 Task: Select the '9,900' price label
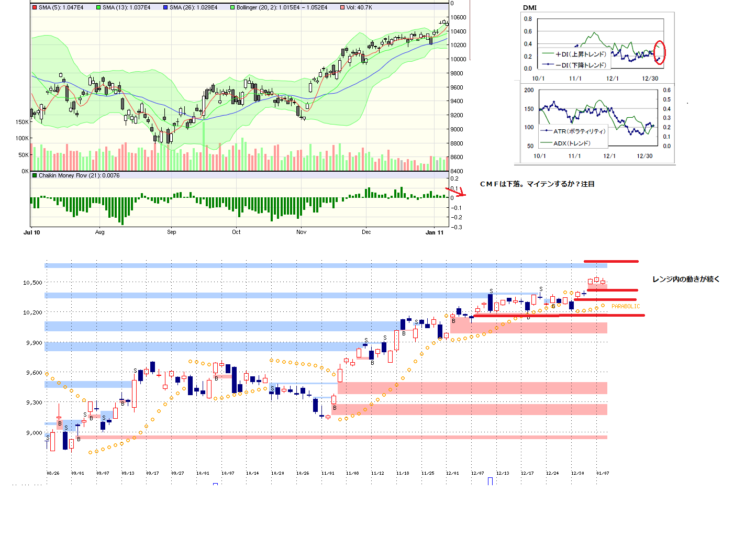point(34,343)
